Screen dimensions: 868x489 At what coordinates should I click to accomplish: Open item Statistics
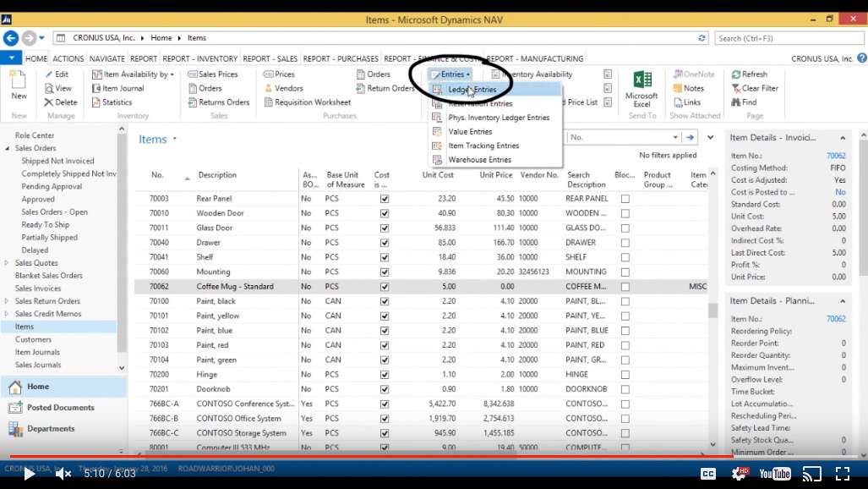[112, 102]
